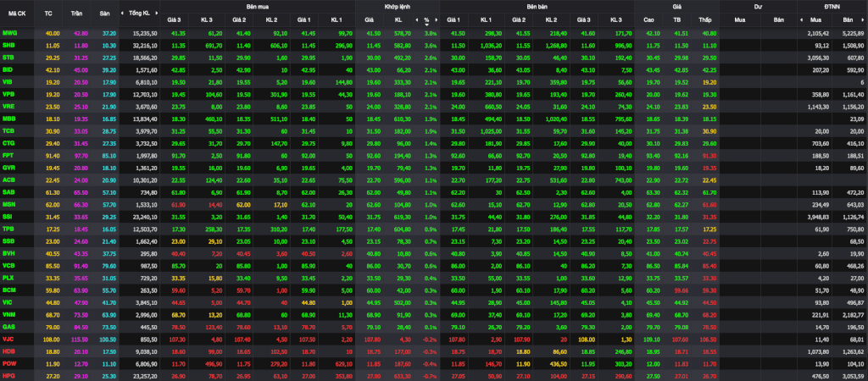The height and width of the screenshot is (381, 868).
Task: Click SSI's foreign buy value 3,948,83
Action: click(817, 216)
